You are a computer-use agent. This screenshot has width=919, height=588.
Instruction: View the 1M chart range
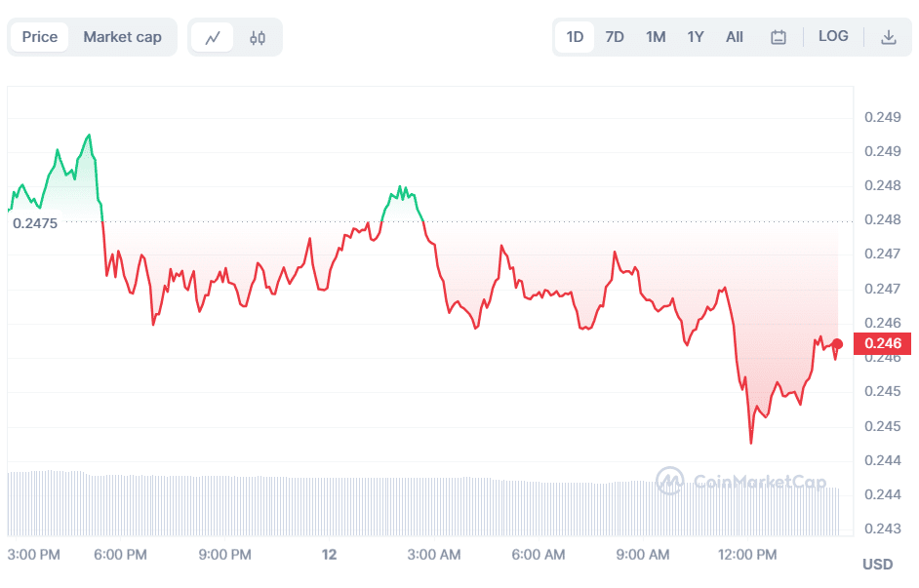pyautogui.click(x=655, y=36)
